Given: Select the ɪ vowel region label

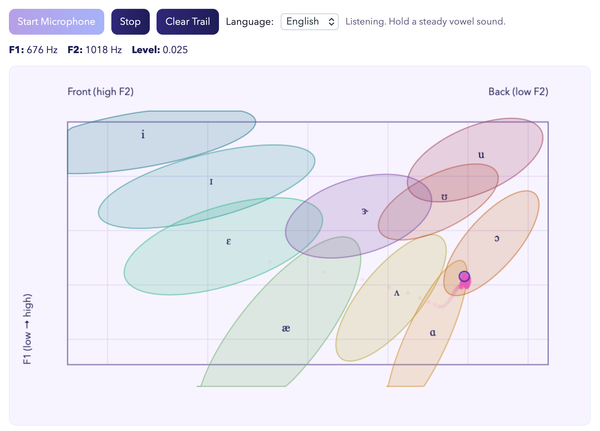Looking at the screenshot, I should click(211, 182).
